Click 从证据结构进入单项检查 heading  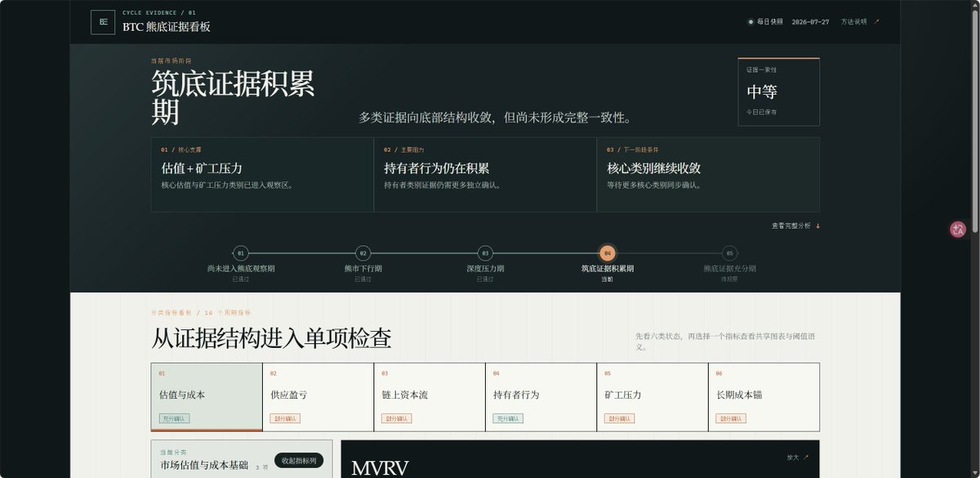(x=271, y=338)
